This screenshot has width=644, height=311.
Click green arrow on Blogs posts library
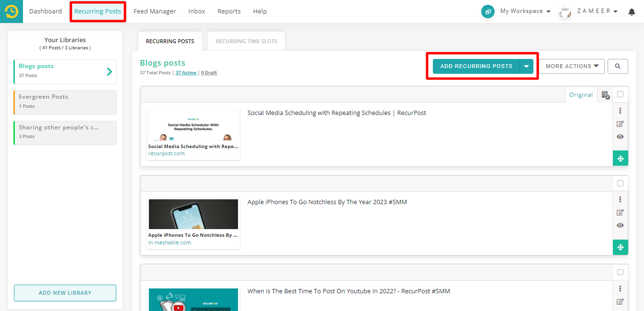tap(110, 72)
